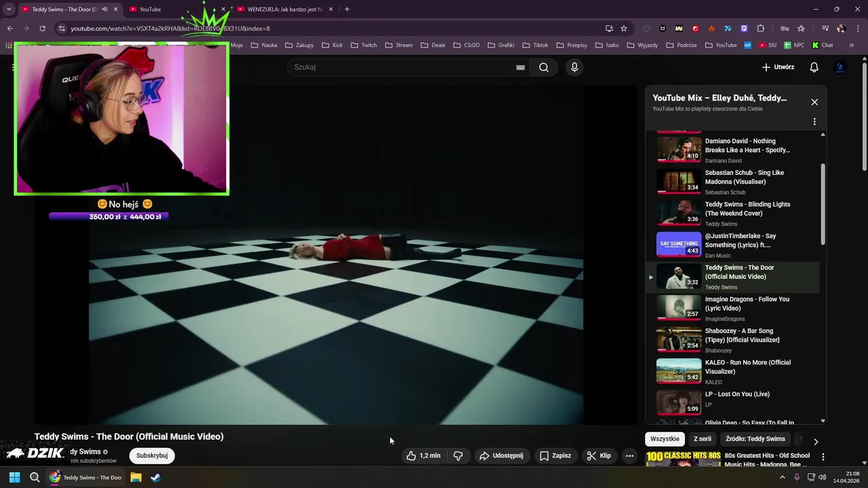The image size is (868, 488).
Task: Select the Z serii filter chip
Action: pyautogui.click(x=703, y=439)
